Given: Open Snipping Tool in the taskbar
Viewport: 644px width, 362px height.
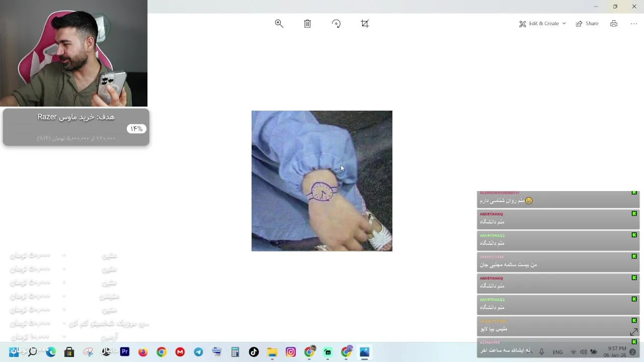Looking at the screenshot, I should coord(88,352).
